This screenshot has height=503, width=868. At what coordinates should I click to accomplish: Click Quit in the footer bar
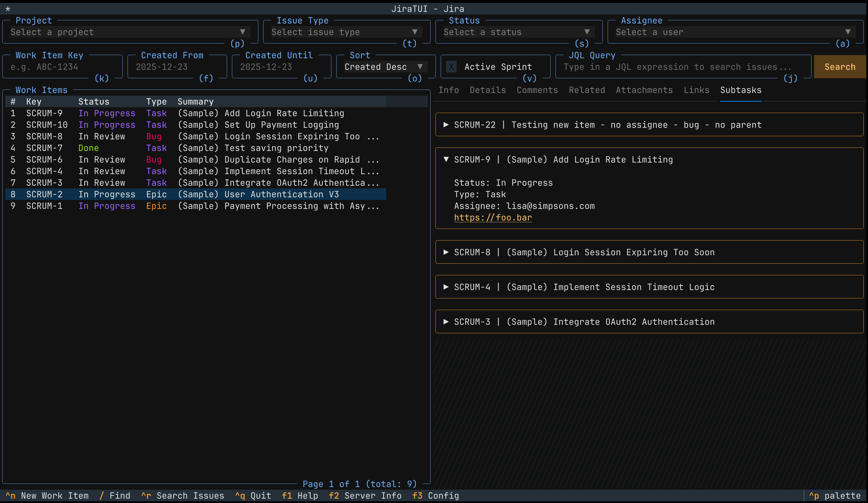point(253,496)
